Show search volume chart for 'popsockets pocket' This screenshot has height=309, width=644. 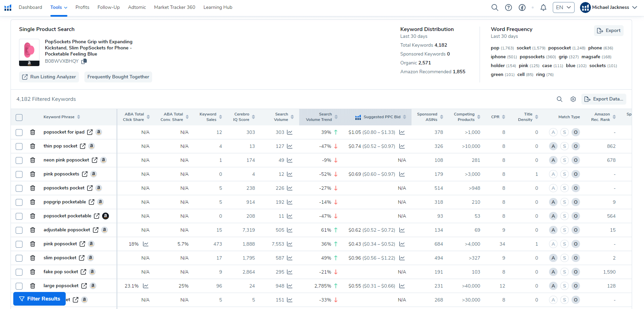(x=290, y=188)
